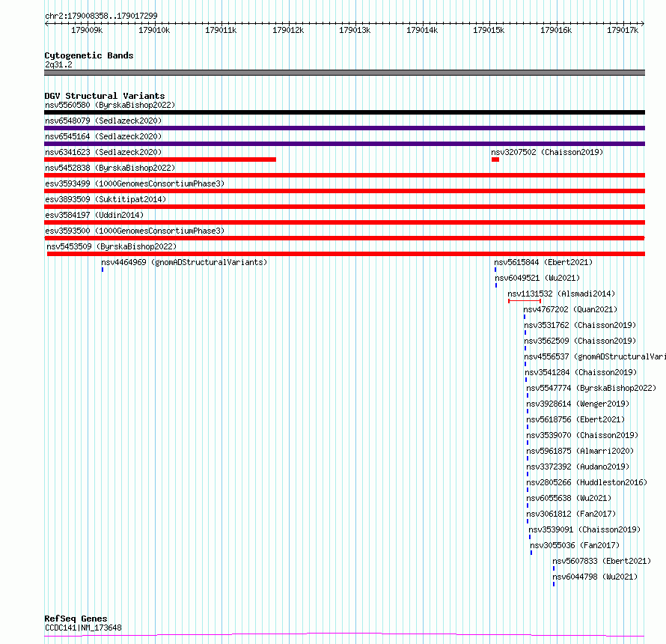Click the nsv5560580 (ByrskaBishop2022) label

tap(110, 105)
